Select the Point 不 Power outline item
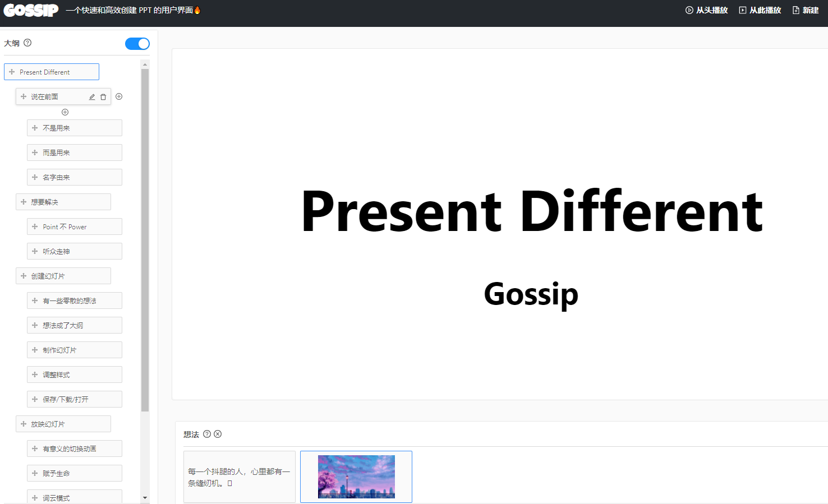Screen dimensions: 828x504 pyautogui.click(x=75, y=226)
